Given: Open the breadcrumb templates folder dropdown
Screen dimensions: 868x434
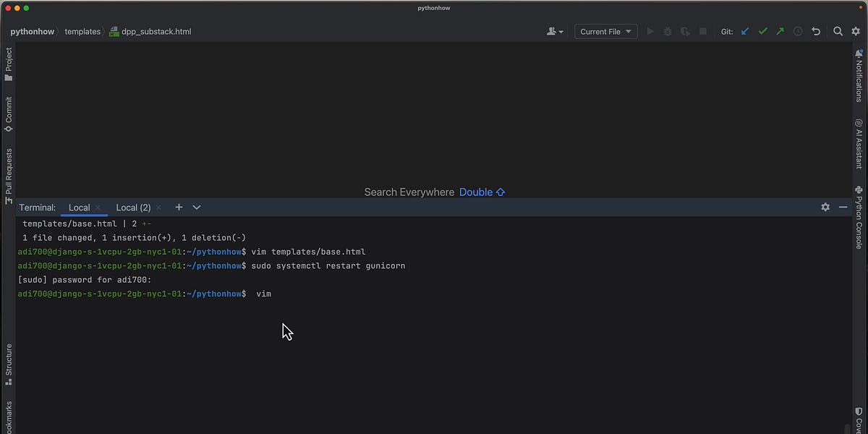Looking at the screenshot, I should click(x=82, y=31).
